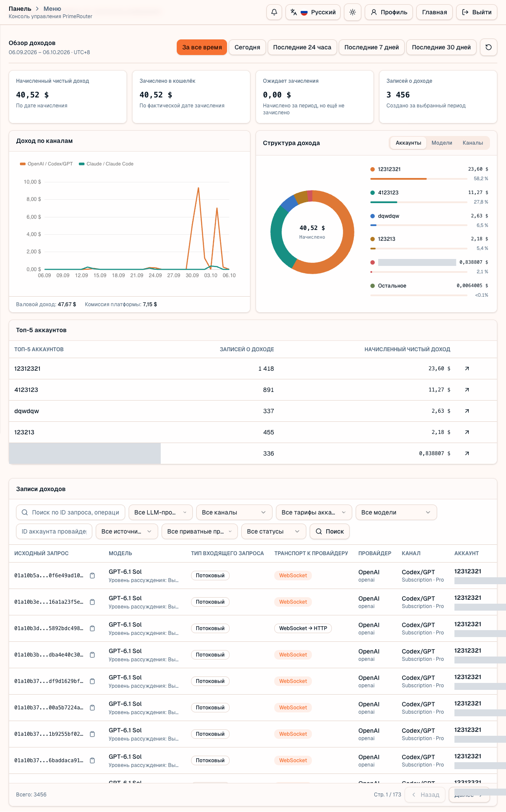This screenshot has width=506, height=812.
Task: Copy request ID 01a10b5a...0f6e49ad10
Action: click(92, 576)
